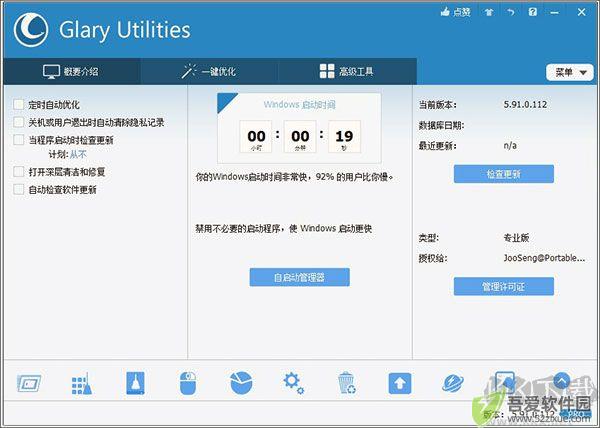The width and height of the screenshot is (600, 428).
Task: Expand the dock with the round chevron-up button
Action: (x=561, y=381)
